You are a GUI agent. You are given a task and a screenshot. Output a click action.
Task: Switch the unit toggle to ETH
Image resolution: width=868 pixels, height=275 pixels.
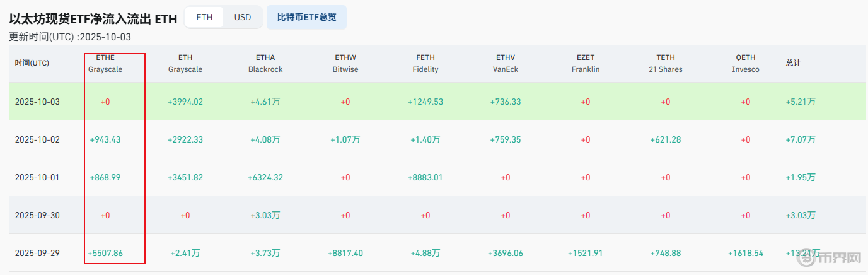(x=204, y=18)
